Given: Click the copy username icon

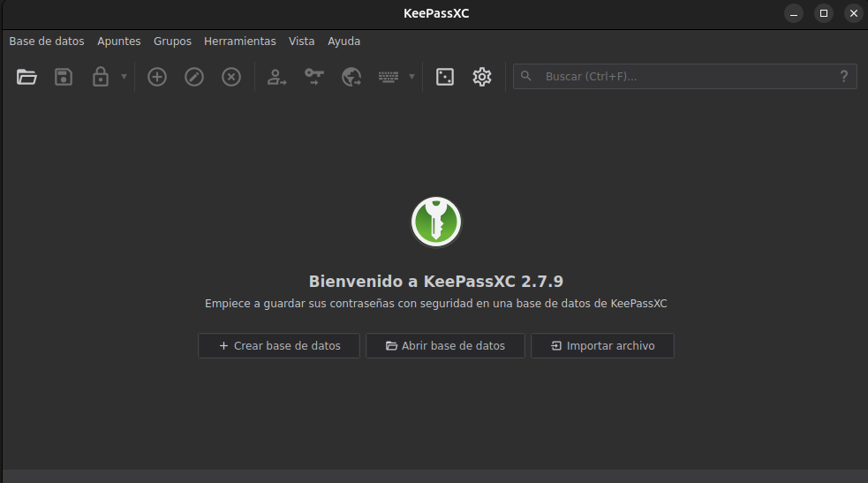Looking at the screenshot, I should click(x=276, y=77).
